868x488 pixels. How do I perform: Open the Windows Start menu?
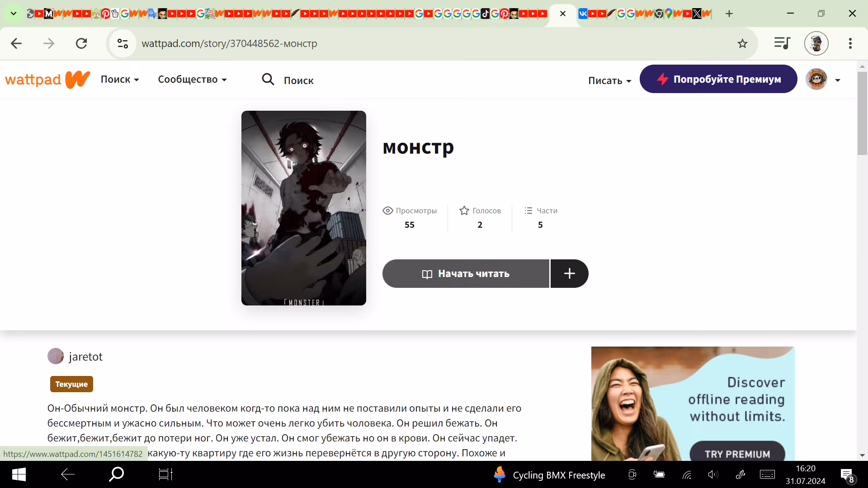[19, 474]
